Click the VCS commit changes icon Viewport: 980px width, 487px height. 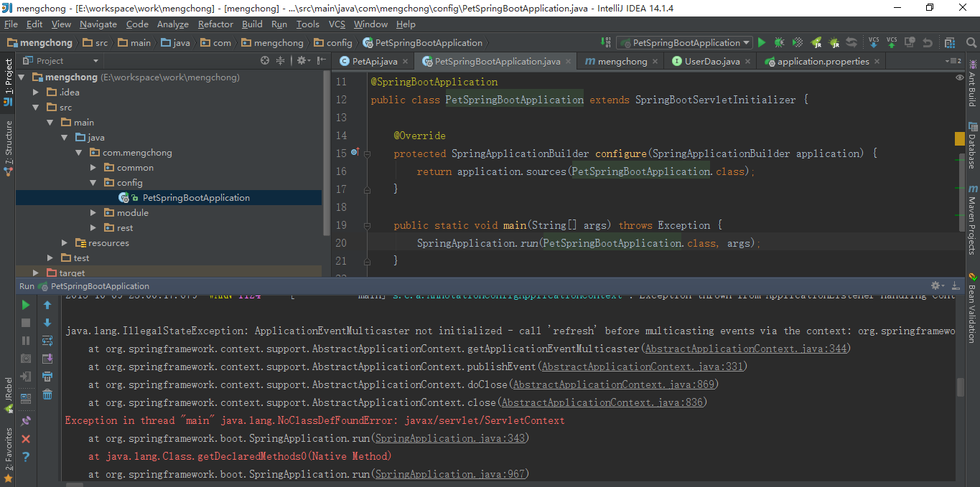coord(891,43)
